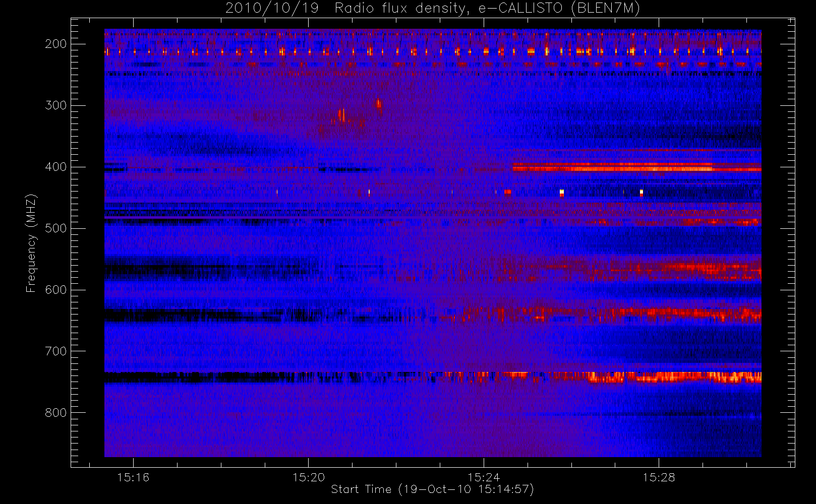The image size is (816, 504).
Task: Click the 800 frequency tick label
Action: (x=56, y=413)
